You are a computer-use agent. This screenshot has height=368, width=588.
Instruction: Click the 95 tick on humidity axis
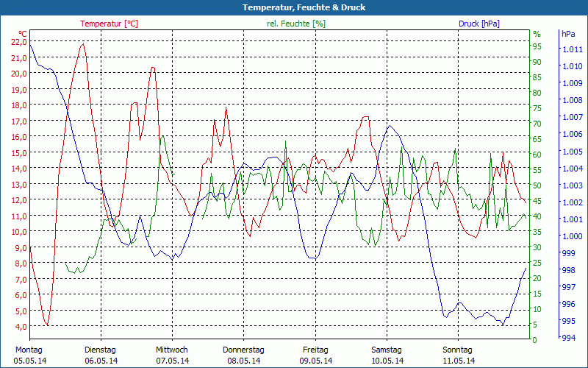tap(537, 46)
